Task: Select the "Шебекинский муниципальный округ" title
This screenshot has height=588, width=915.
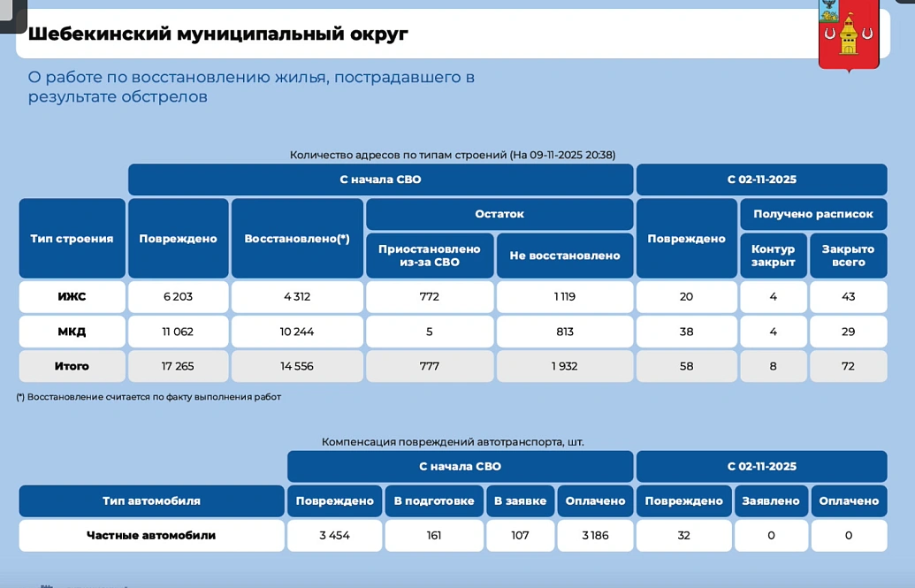Action: click(218, 34)
